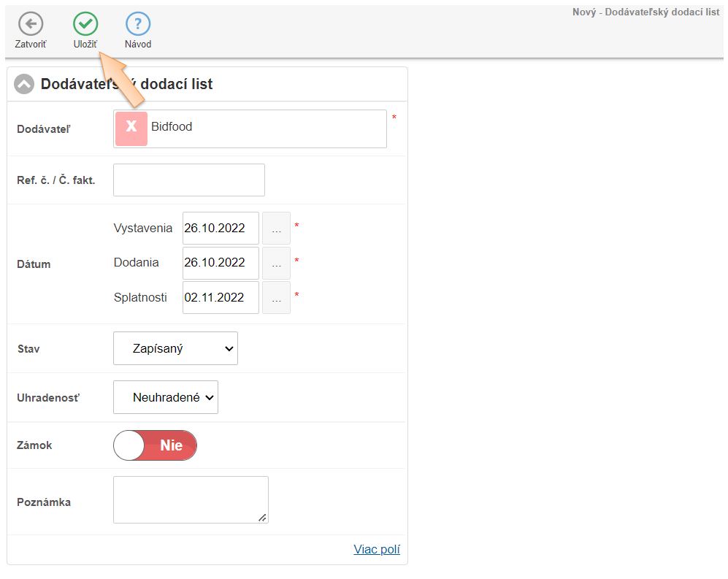Click the Vystavenia date field
Screen dimensions: 728x579
click(x=220, y=228)
